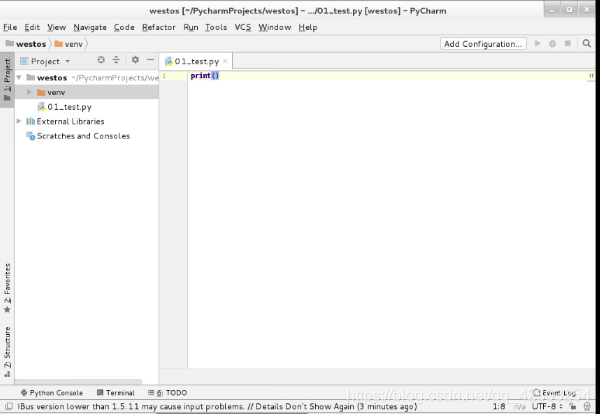Open the View menu
600x414 pixels.
click(57, 27)
